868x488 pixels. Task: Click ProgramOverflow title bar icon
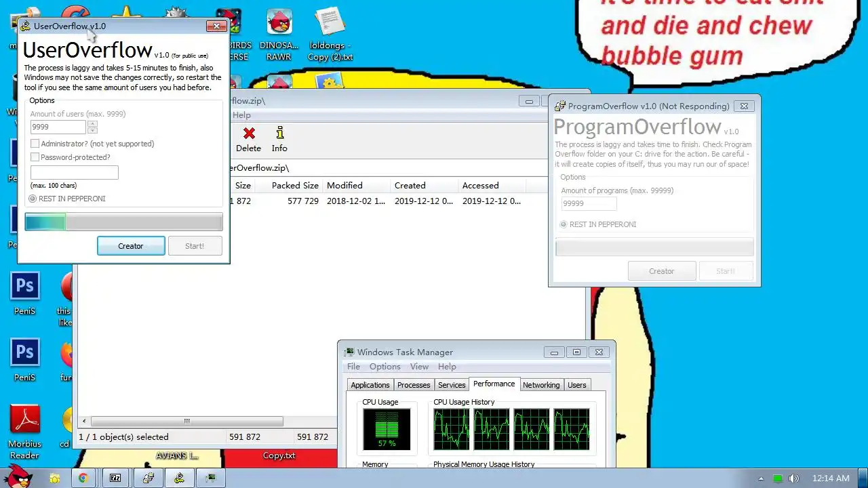coord(560,106)
